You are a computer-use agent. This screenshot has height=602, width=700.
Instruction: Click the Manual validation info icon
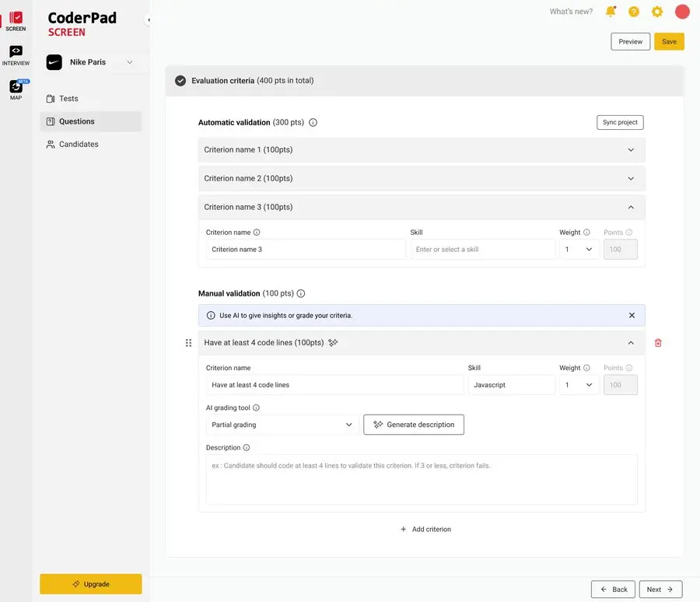pos(301,293)
